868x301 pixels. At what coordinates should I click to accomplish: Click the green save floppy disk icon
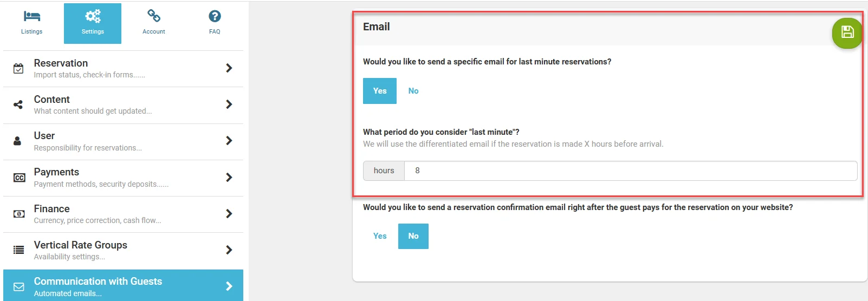pos(847,32)
